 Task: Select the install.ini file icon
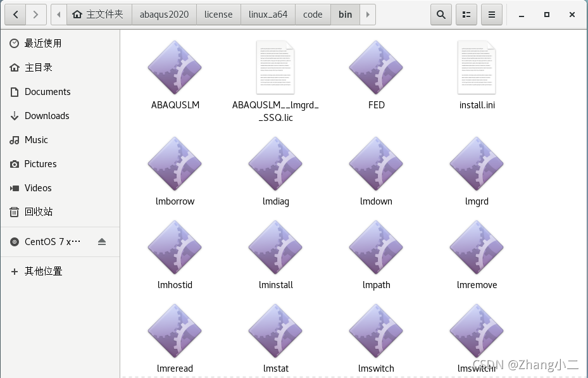[x=477, y=68]
